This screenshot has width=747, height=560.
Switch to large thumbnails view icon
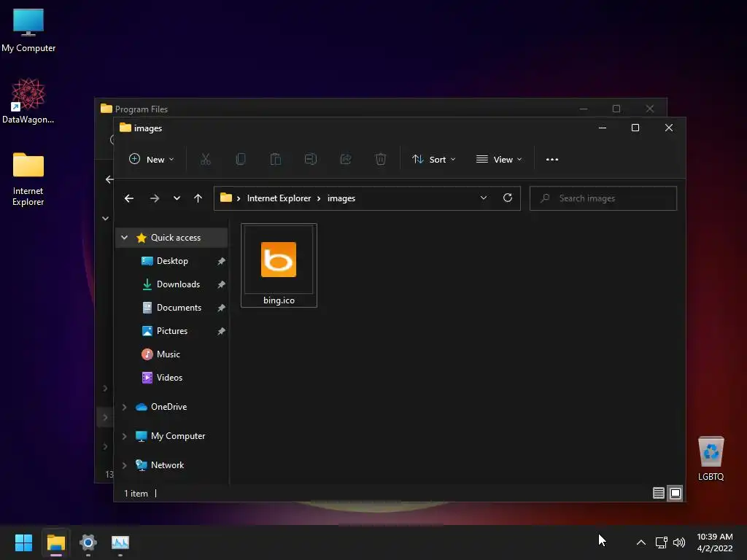click(x=676, y=494)
